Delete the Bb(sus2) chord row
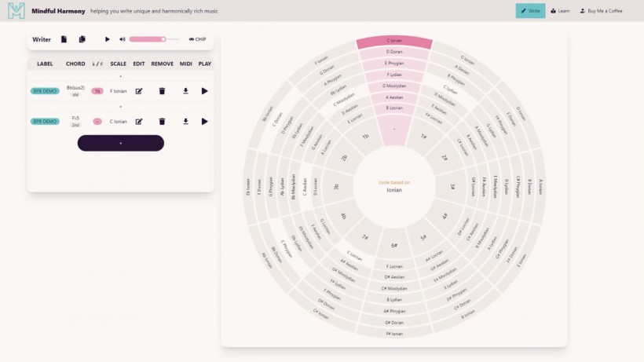Image resolution: width=644 pixels, height=362 pixels. [x=162, y=91]
